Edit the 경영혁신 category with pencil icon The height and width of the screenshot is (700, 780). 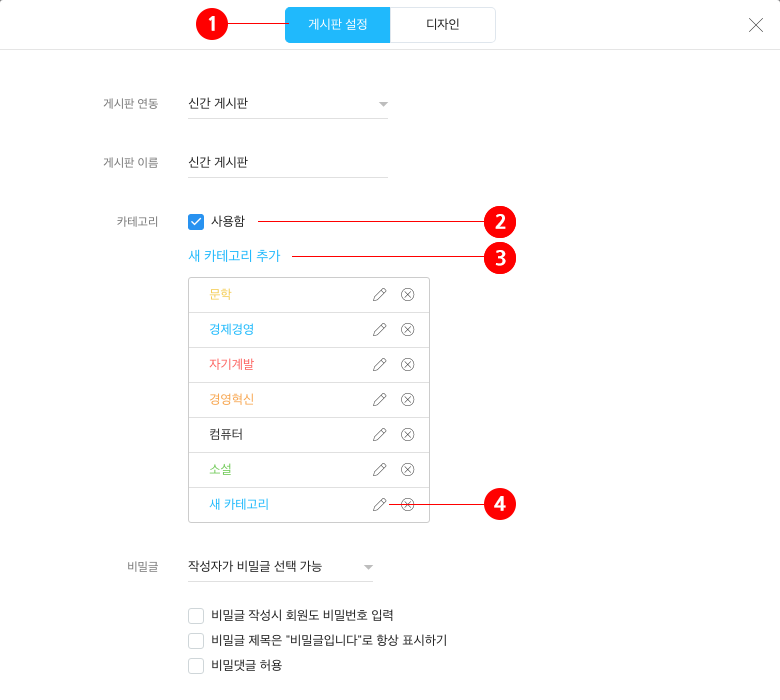pos(380,400)
